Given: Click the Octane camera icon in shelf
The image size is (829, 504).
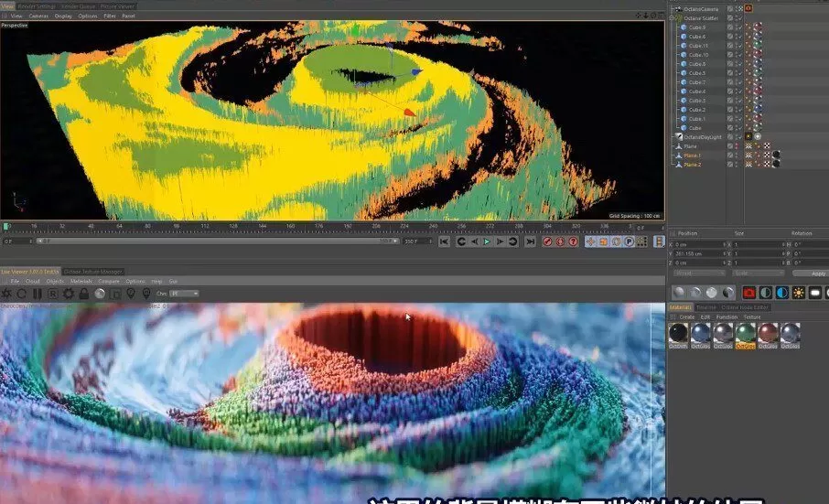Looking at the screenshot, I should click(748, 293).
